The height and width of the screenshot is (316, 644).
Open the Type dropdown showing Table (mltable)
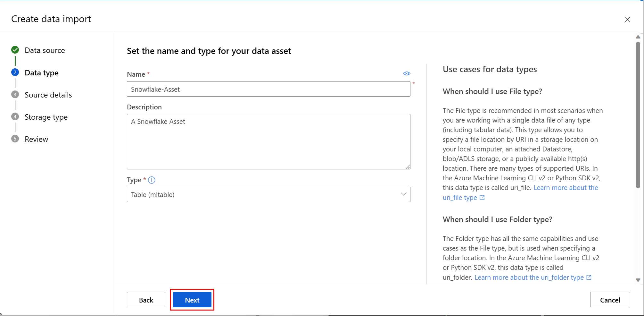pos(268,194)
